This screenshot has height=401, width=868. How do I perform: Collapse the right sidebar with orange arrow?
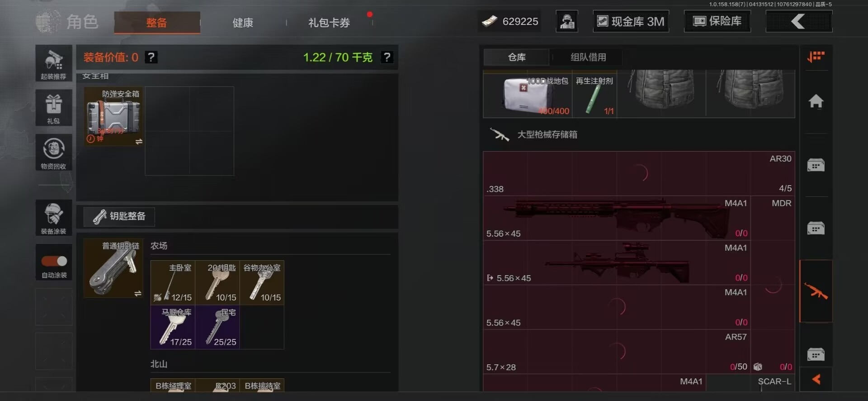pyautogui.click(x=816, y=379)
